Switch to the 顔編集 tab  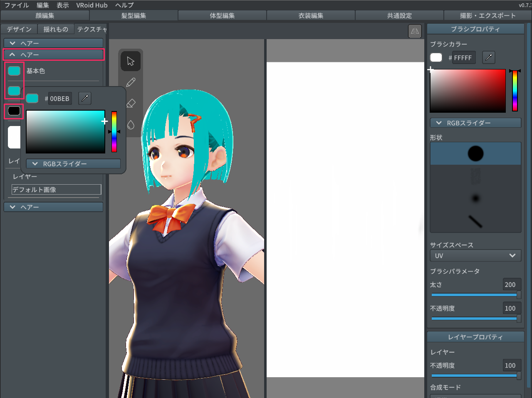[x=45, y=15]
